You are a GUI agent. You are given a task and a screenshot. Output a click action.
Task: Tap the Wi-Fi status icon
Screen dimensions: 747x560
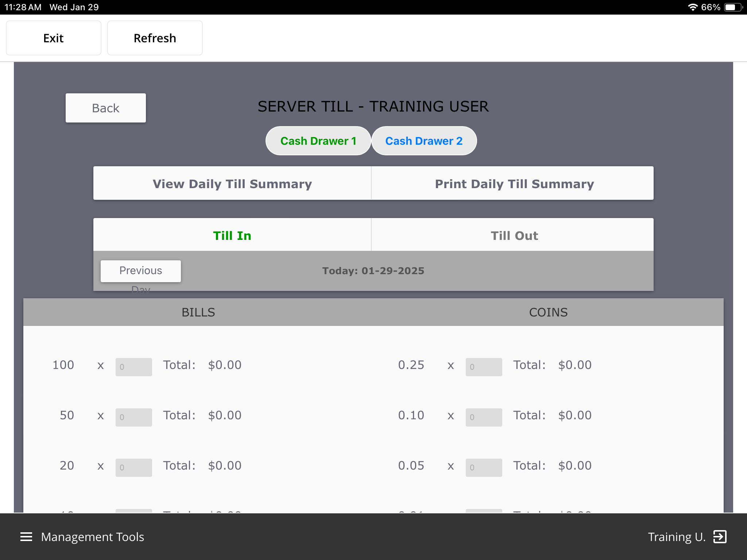point(693,7)
